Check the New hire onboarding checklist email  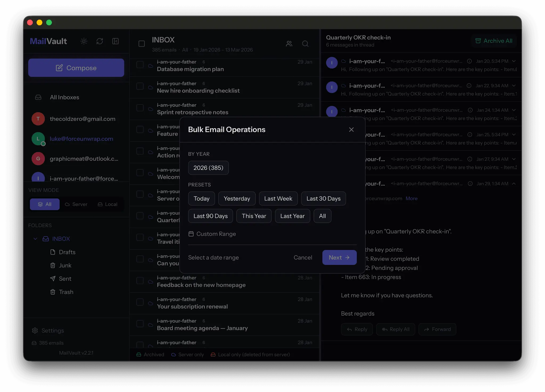click(x=140, y=86)
